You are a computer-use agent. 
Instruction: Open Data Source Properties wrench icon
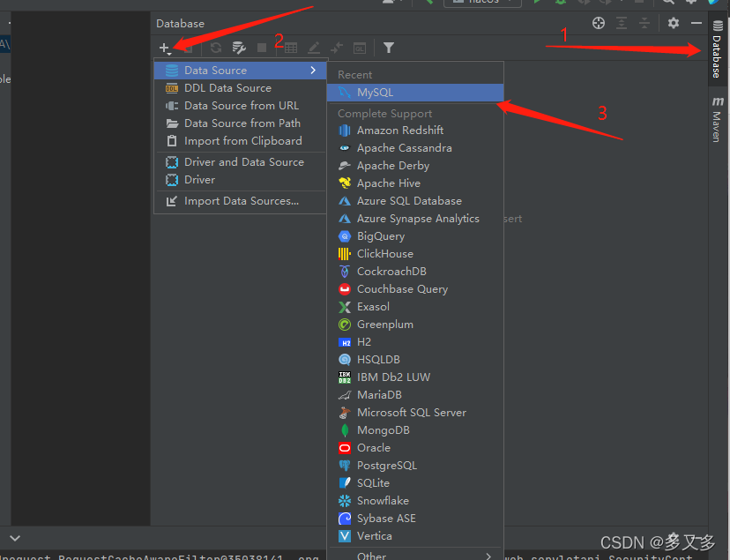(239, 48)
